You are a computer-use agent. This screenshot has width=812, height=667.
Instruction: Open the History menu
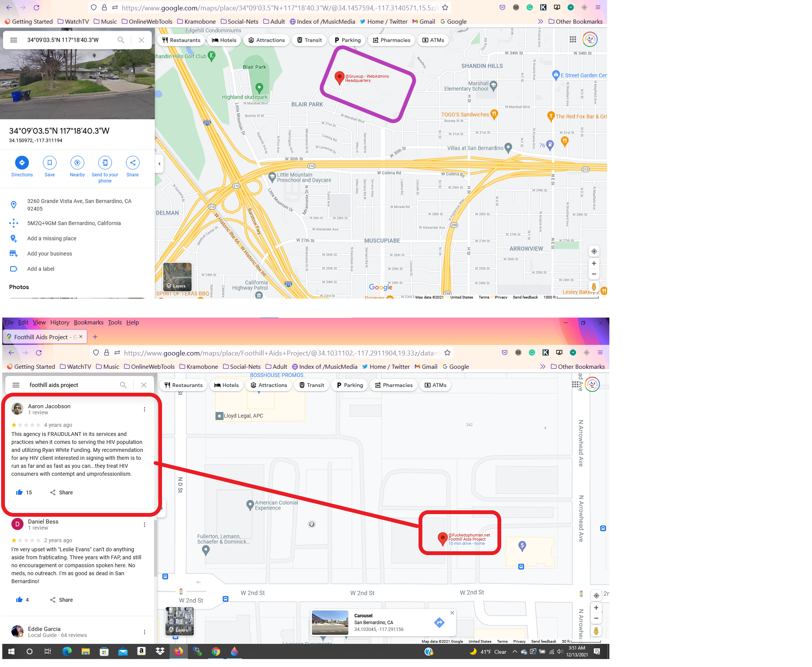point(60,322)
